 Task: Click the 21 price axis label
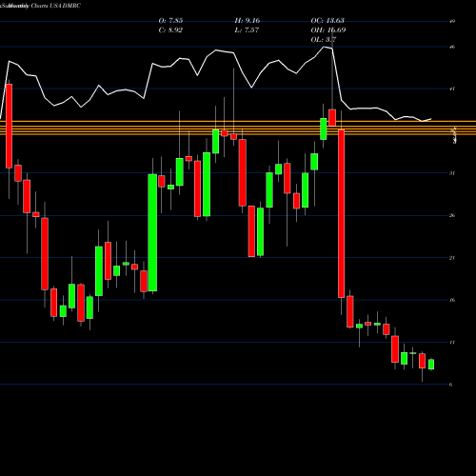(452, 258)
